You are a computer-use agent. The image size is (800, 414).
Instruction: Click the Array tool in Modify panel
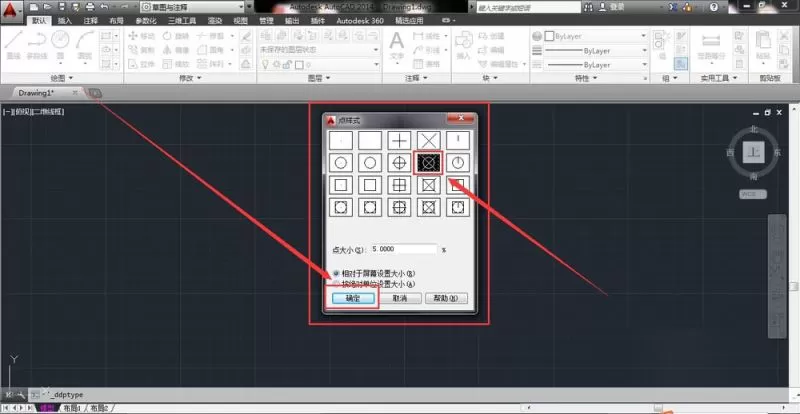(211, 64)
